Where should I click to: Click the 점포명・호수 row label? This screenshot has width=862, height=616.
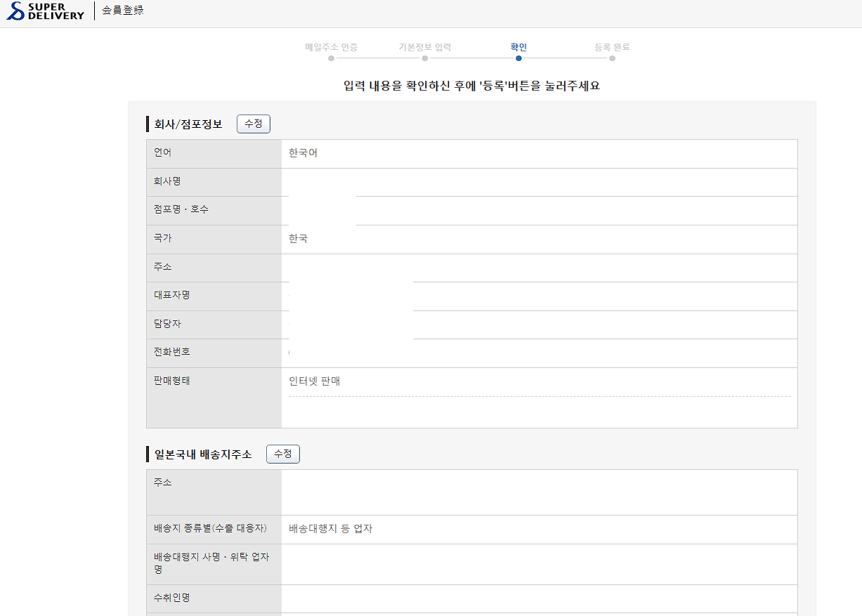tap(181, 209)
